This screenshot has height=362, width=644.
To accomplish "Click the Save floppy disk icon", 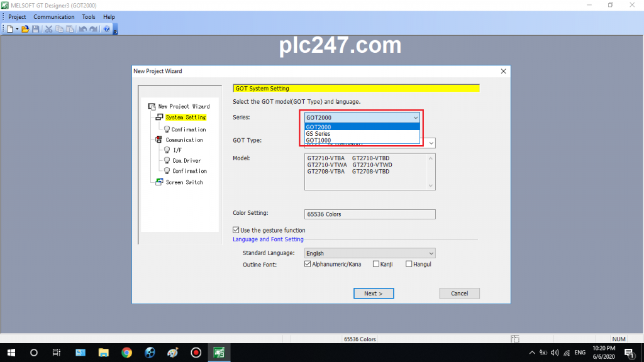I will [36, 29].
